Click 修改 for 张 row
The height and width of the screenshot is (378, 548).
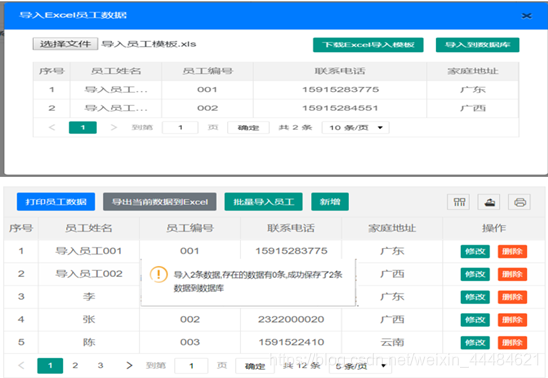pos(475,320)
